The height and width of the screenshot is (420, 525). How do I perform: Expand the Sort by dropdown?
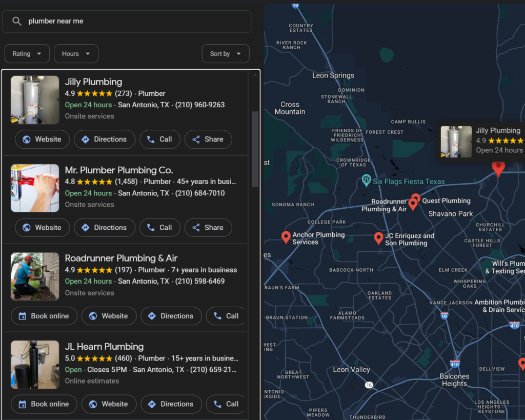tap(226, 53)
